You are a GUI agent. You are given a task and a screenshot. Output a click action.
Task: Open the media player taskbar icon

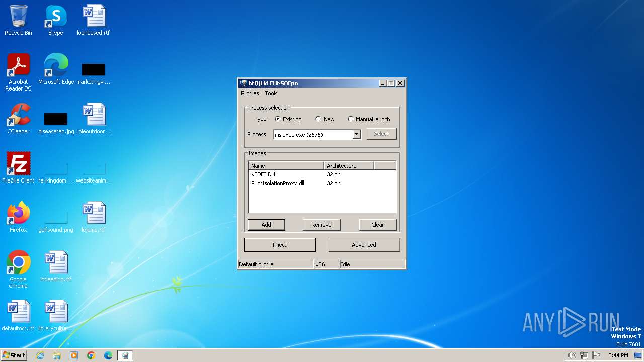click(x=74, y=355)
